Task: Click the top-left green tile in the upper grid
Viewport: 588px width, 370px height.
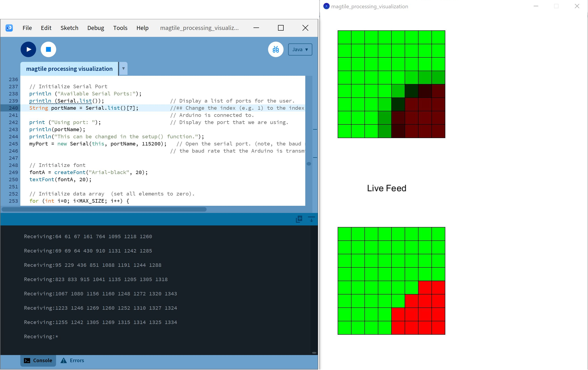Action: point(344,37)
